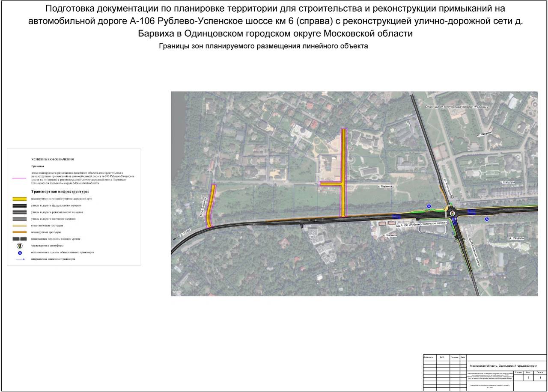
Task: Click the light gray local roads swatch
Action: point(20,219)
